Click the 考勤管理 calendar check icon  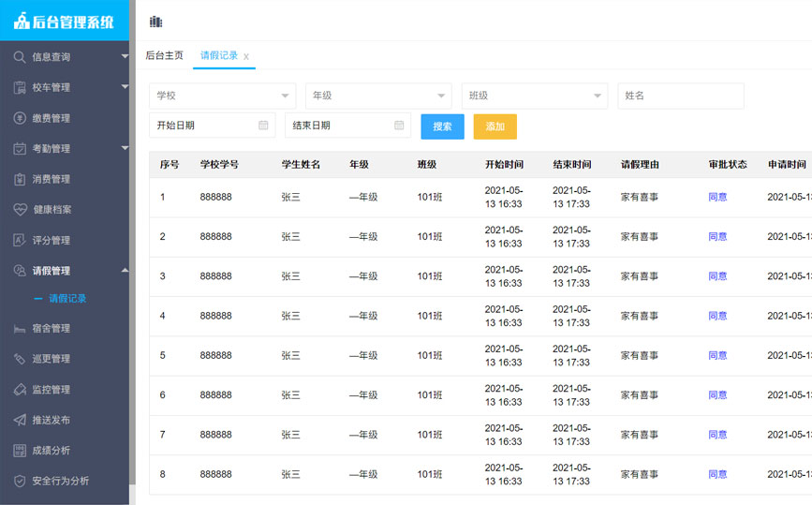19,149
